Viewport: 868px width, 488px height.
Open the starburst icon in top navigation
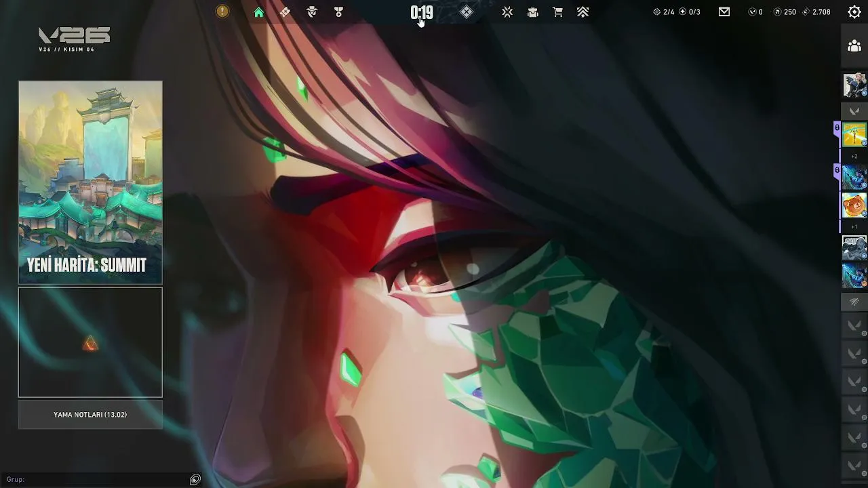click(x=507, y=12)
